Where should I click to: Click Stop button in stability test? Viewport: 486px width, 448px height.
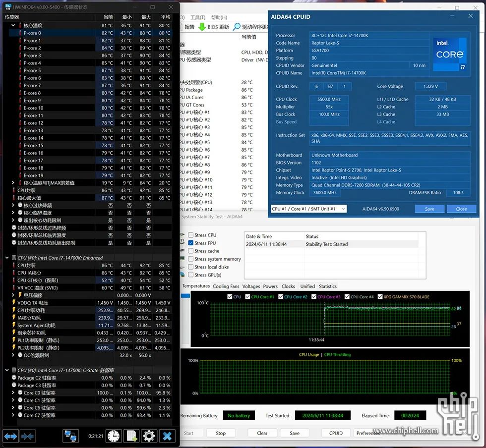pyautogui.click(x=221, y=433)
